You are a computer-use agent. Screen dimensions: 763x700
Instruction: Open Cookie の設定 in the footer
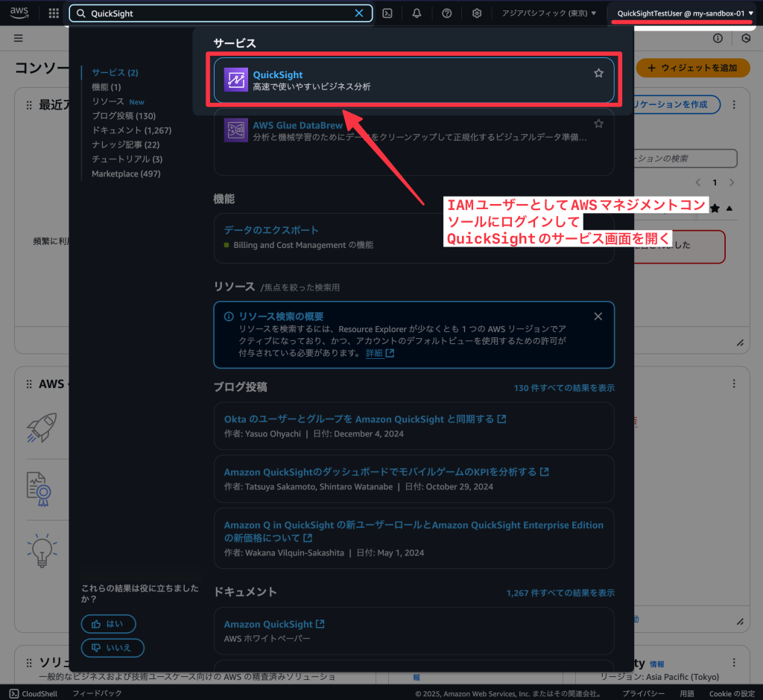click(x=732, y=694)
